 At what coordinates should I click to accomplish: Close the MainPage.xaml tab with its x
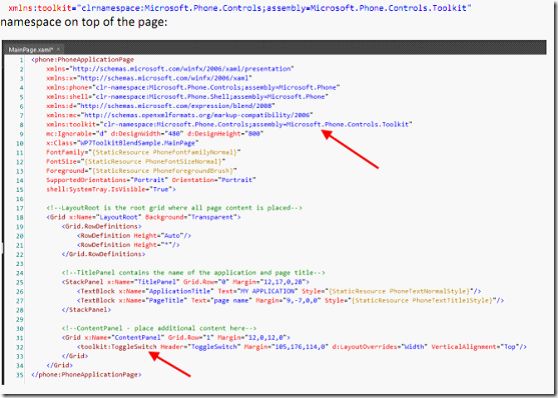click(x=58, y=49)
